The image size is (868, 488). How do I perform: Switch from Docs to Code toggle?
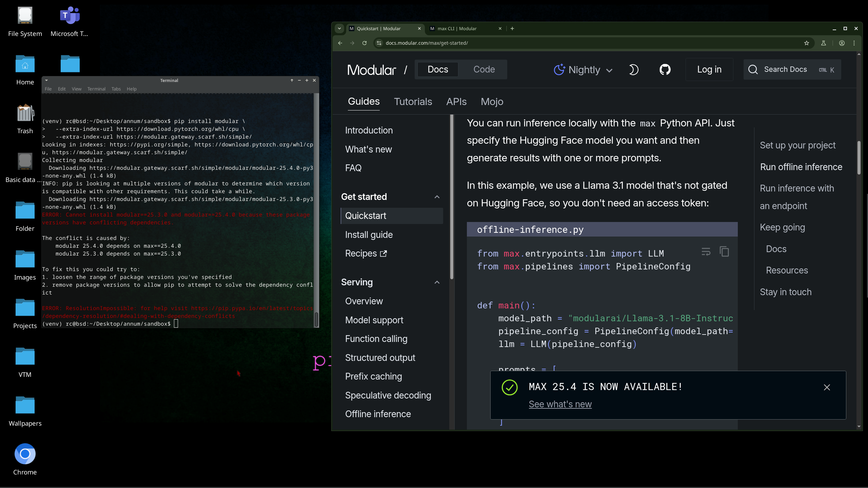[484, 69]
